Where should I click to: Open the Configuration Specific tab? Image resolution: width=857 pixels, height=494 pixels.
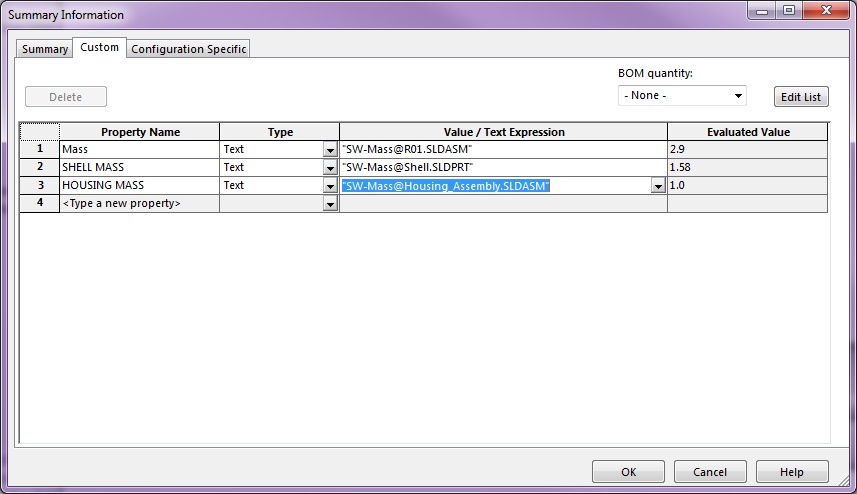(x=189, y=49)
